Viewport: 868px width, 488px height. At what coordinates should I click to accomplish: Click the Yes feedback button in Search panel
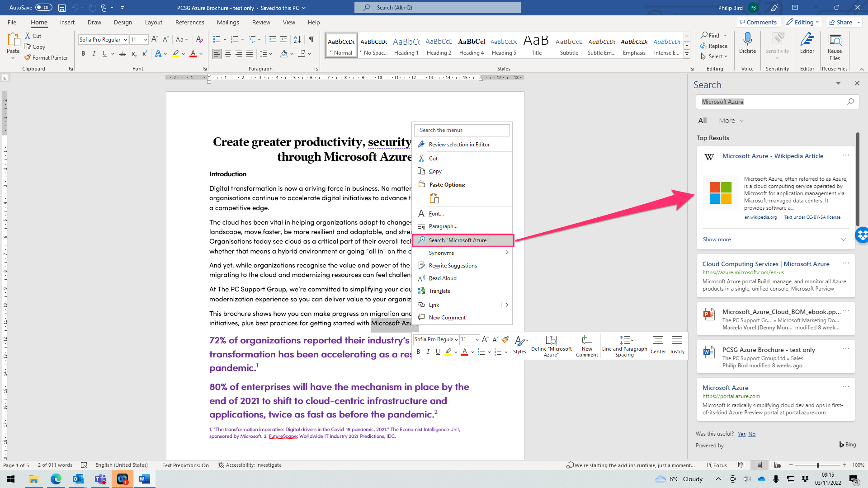pyautogui.click(x=741, y=434)
